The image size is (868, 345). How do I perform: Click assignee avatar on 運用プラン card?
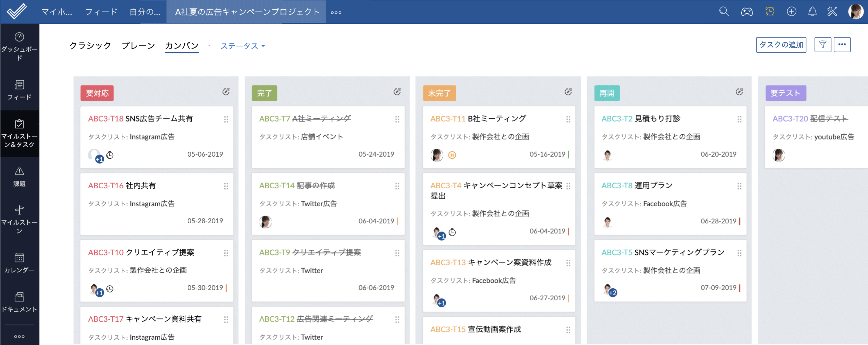point(607,222)
